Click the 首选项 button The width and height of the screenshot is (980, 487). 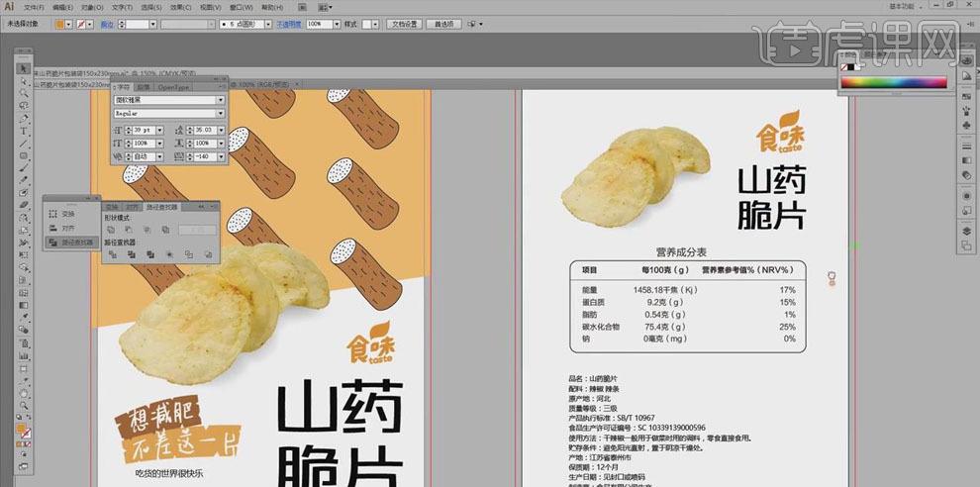pos(443,24)
